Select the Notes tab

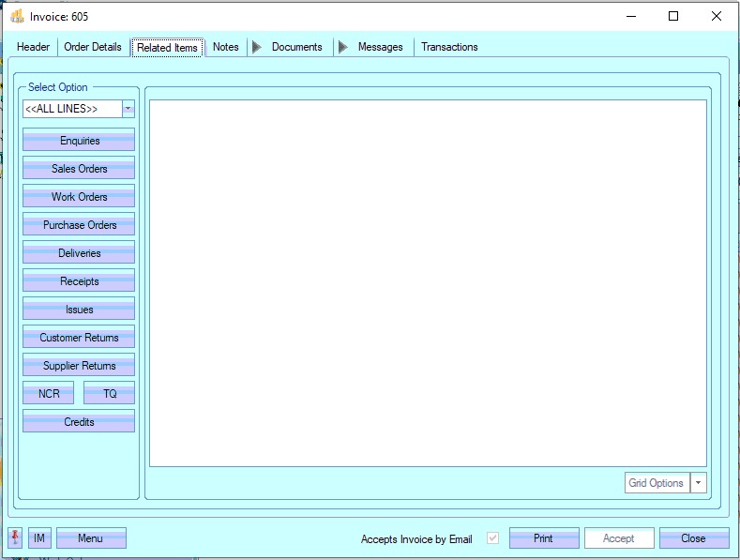[x=225, y=47]
